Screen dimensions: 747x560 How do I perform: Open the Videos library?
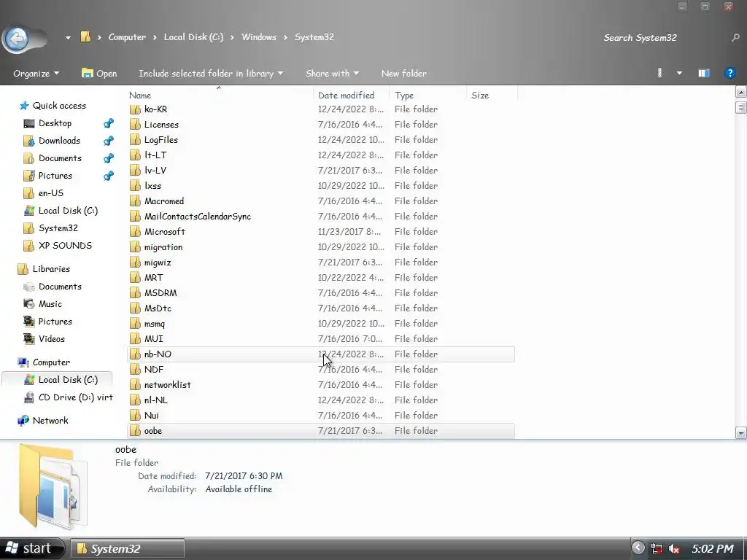(52, 339)
